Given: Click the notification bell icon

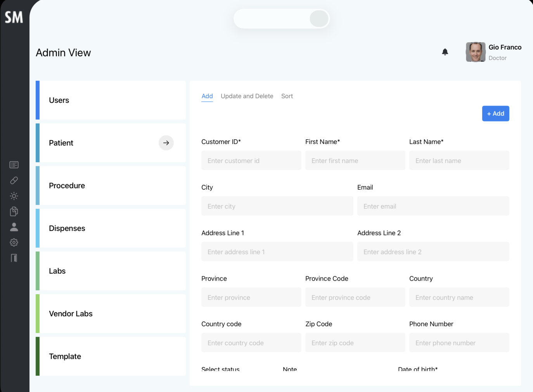Looking at the screenshot, I should pyautogui.click(x=445, y=52).
